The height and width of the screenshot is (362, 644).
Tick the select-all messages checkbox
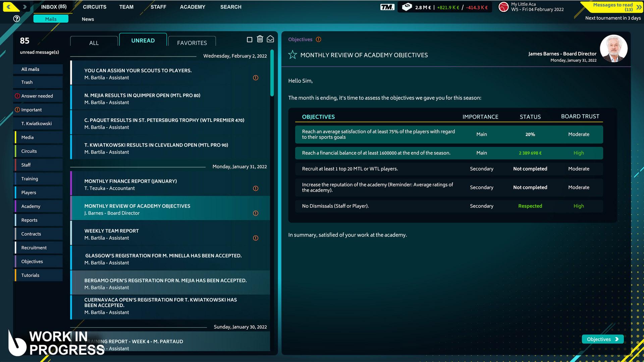pyautogui.click(x=250, y=40)
